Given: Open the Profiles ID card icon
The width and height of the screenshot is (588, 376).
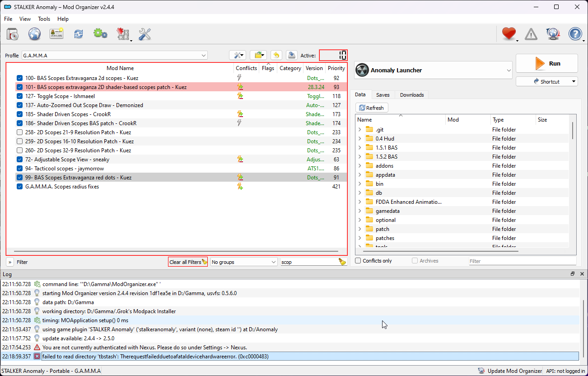Looking at the screenshot, I should [56, 34].
